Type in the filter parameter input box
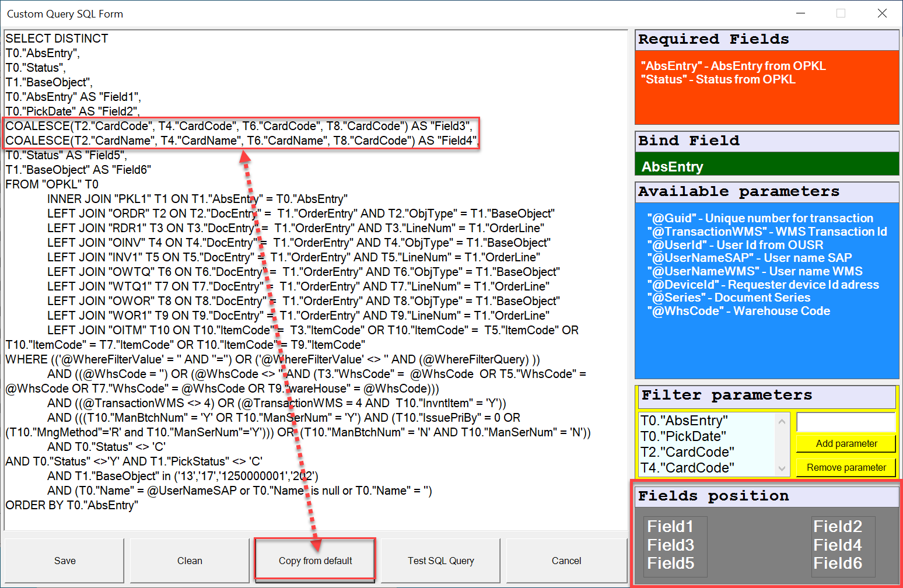The width and height of the screenshot is (903, 588). point(845,422)
